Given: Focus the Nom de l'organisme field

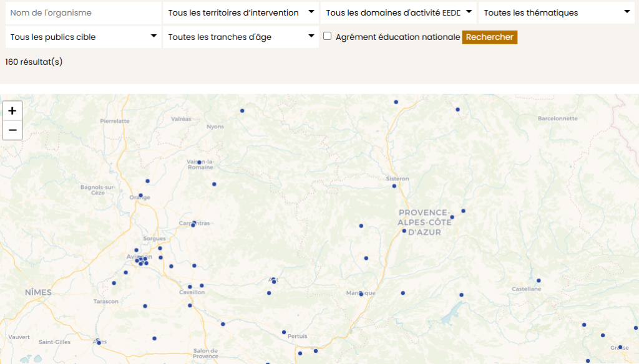Looking at the screenshot, I should [x=83, y=12].
